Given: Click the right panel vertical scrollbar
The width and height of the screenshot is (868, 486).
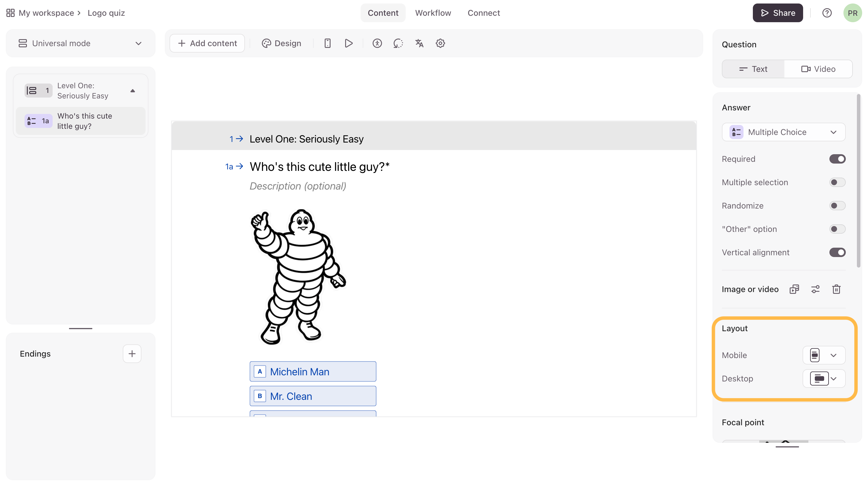Looking at the screenshot, I should tap(859, 180).
